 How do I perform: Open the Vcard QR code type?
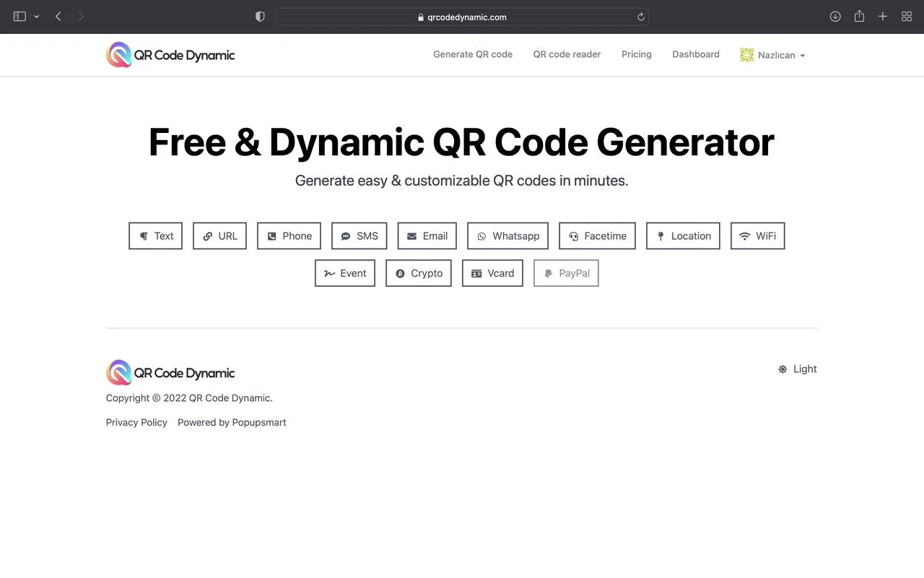coord(492,273)
